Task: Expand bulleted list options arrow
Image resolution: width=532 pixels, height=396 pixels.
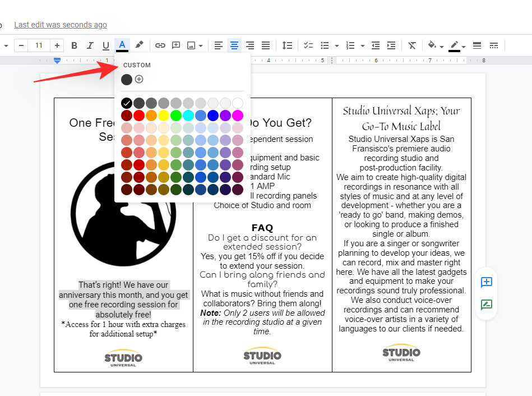Action: [x=336, y=46]
